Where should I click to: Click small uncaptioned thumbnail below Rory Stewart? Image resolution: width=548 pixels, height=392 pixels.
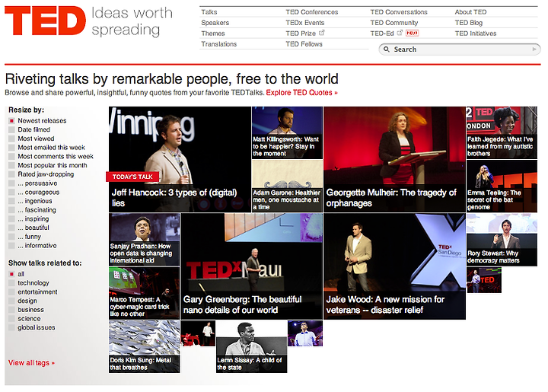pos(484,280)
